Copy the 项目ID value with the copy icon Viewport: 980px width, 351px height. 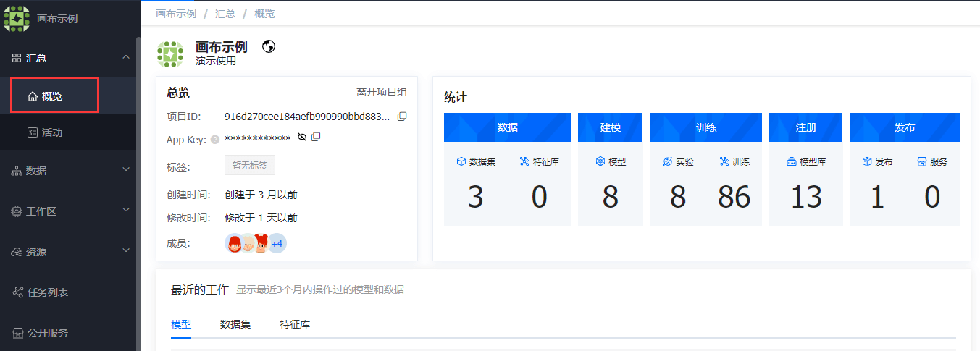[x=402, y=116]
